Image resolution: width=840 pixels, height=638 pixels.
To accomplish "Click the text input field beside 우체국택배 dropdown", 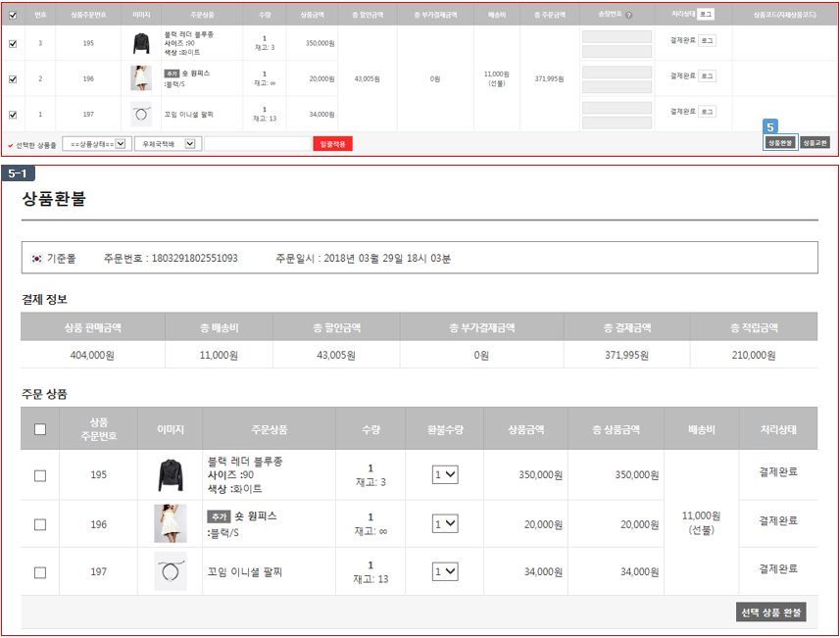I will [258, 144].
